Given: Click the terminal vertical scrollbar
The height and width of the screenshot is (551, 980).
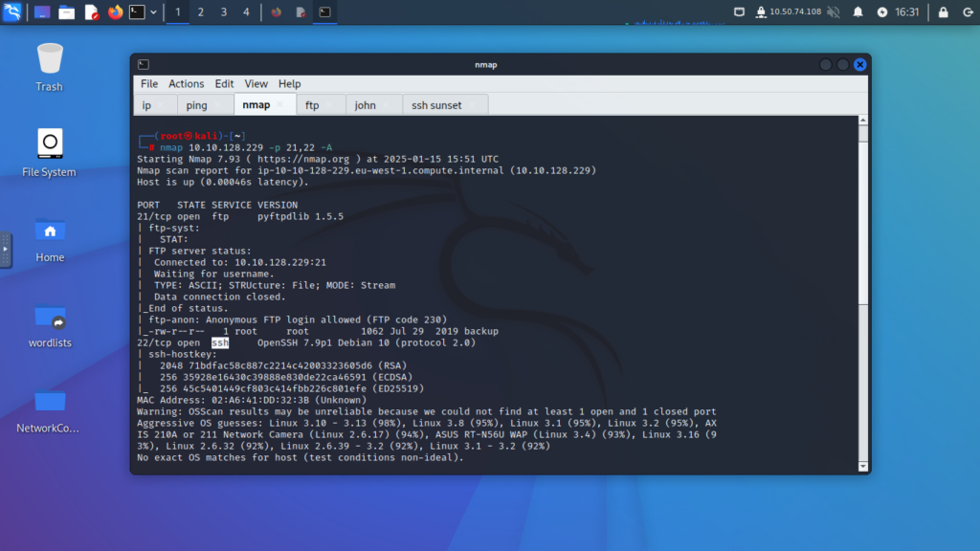Looking at the screenshot, I should 863,287.
